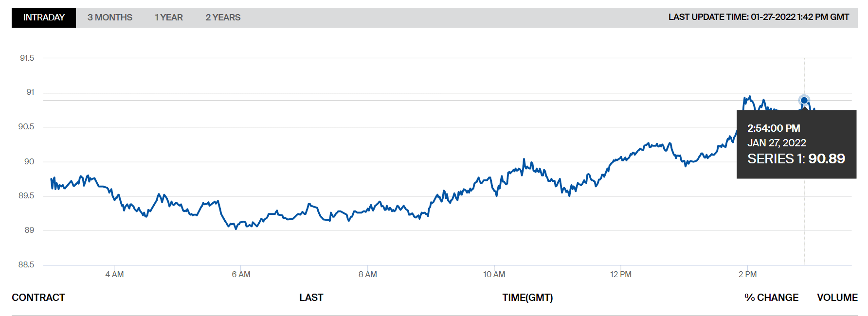Select the INTRADAY tab
This screenshot has width=868, height=316.
pyautogui.click(x=44, y=18)
